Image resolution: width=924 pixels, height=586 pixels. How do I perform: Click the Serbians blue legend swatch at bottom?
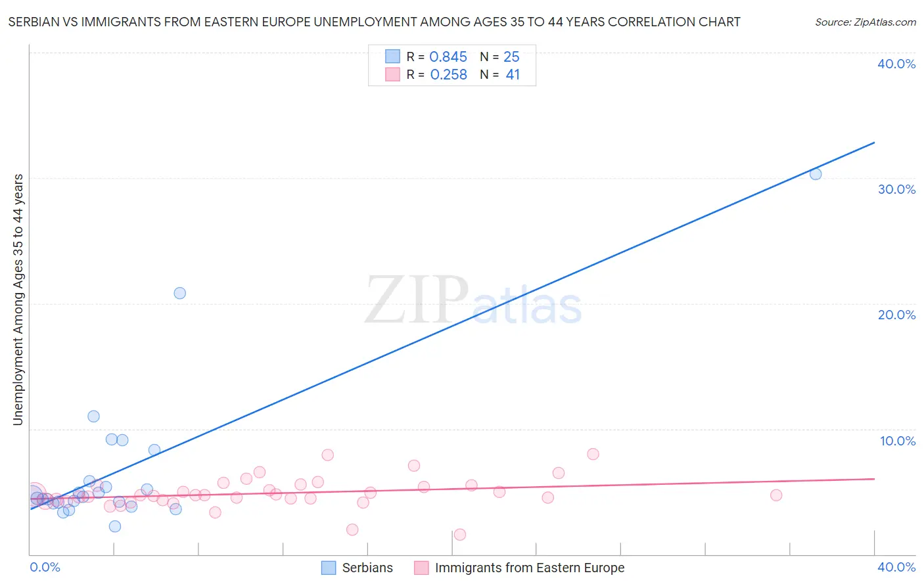point(329,568)
